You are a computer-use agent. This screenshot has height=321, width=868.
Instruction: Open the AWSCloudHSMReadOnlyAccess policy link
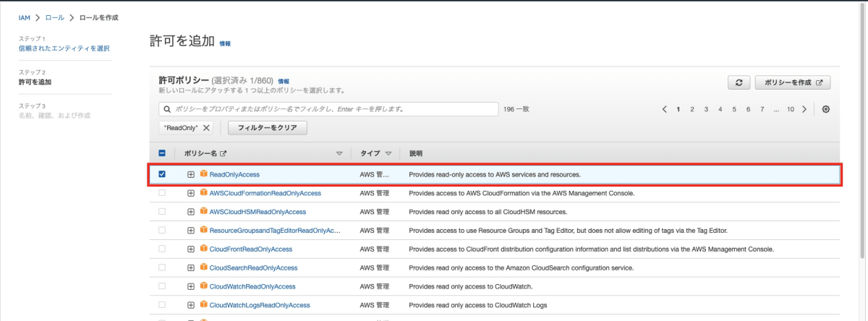[x=258, y=212]
